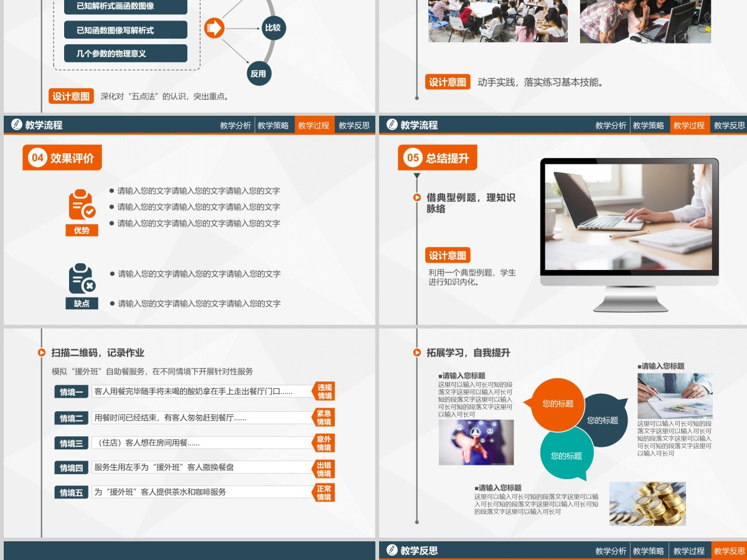Click the 情境二 label

71,418
